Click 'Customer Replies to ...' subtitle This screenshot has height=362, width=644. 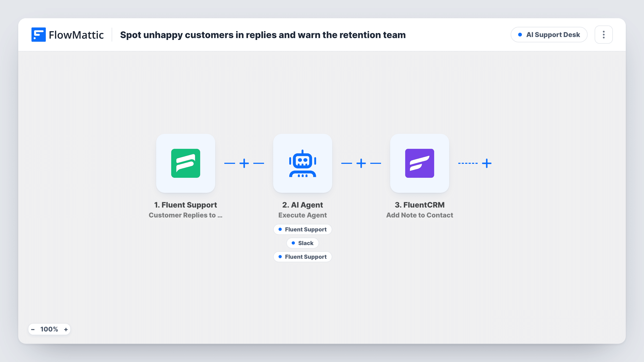point(186,215)
